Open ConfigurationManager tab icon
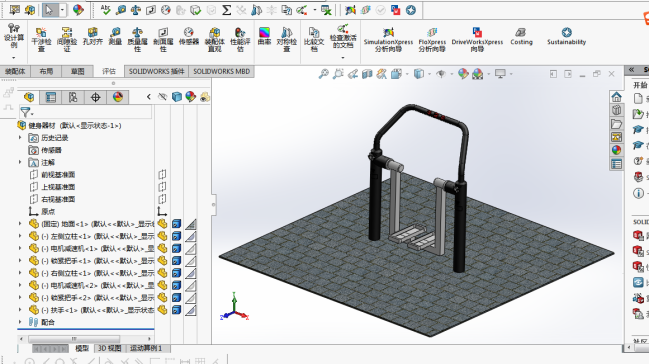The image size is (649, 364). click(x=73, y=97)
